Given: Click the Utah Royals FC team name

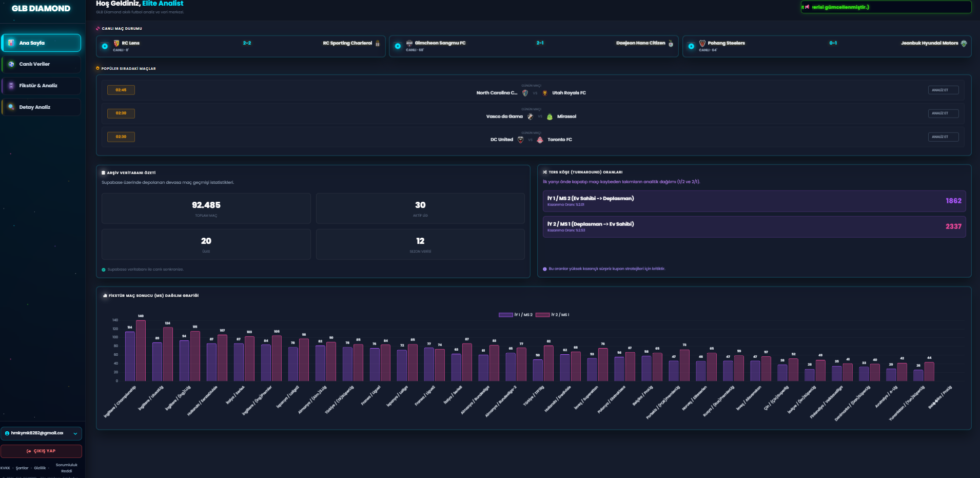Looking at the screenshot, I should (x=569, y=93).
